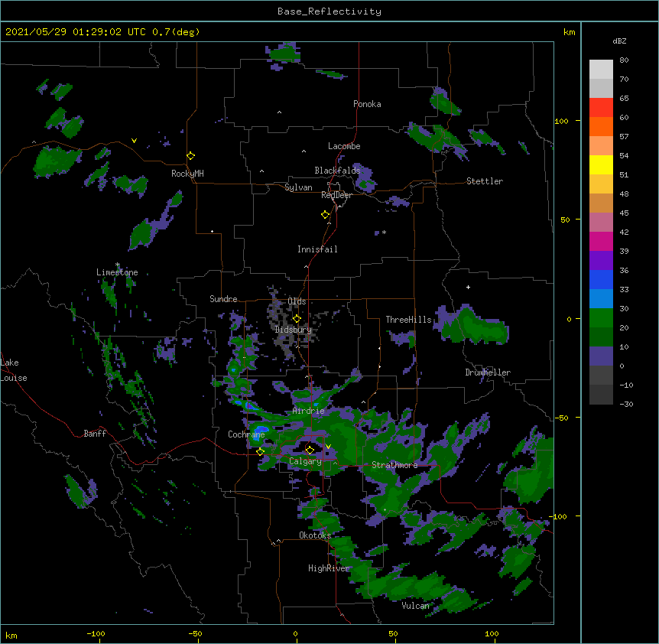Select the blue 36 dBZ color swatch
Image resolution: width=659 pixels, height=644 pixels.
click(601, 279)
